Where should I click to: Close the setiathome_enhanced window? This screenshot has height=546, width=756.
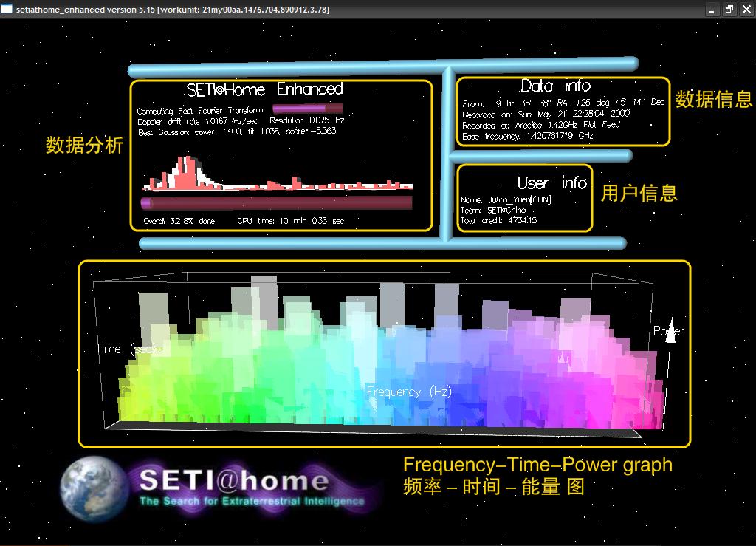coord(746,10)
